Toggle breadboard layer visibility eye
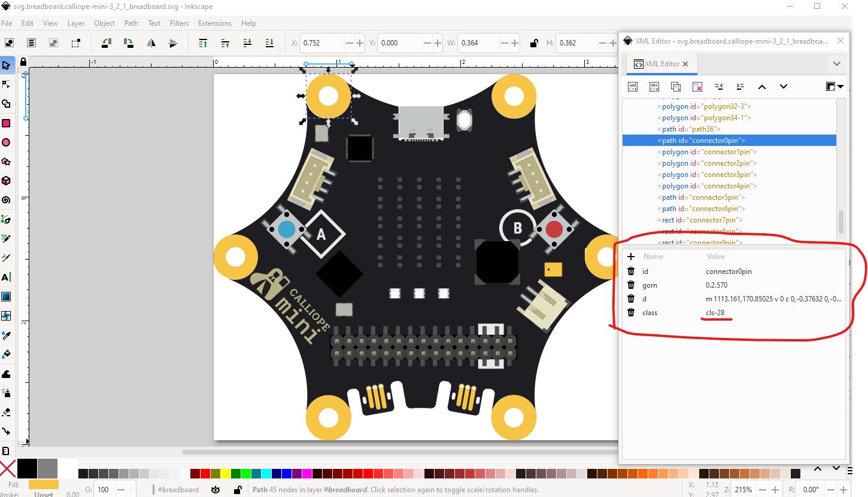The image size is (868, 497). point(216,490)
